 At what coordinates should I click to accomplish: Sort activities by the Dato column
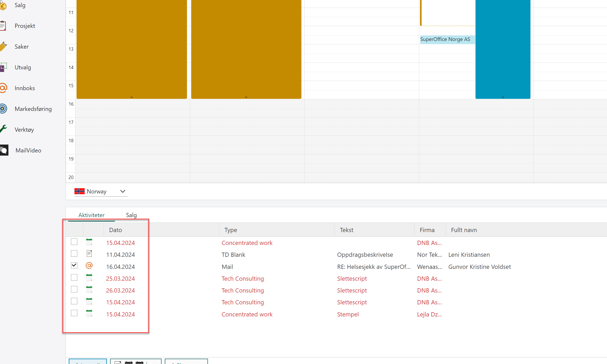(x=115, y=230)
